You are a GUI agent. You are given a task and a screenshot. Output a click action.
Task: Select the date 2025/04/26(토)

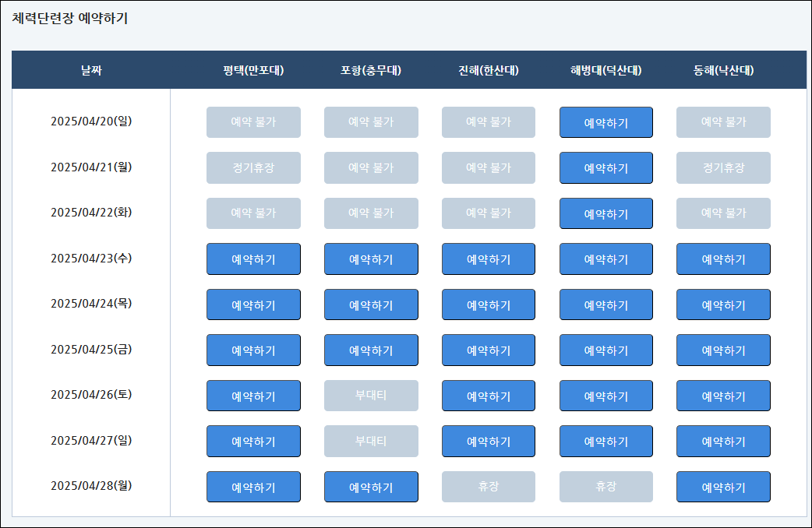(91, 395)
